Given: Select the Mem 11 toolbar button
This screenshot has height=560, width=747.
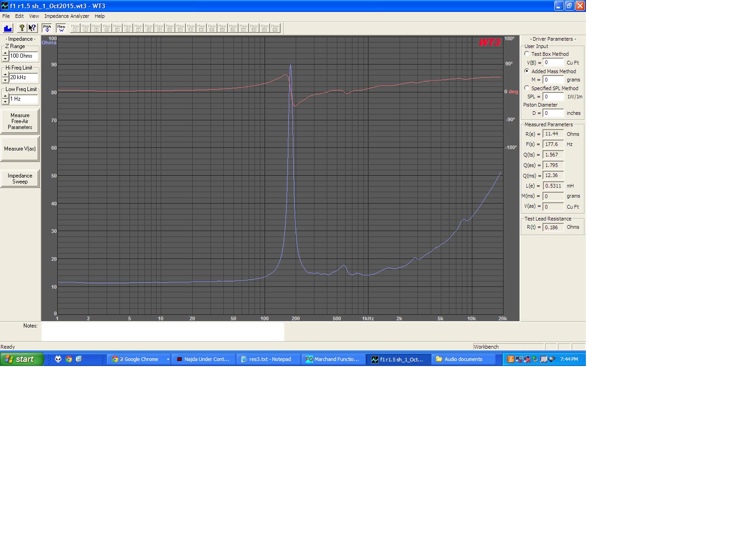Looking at the screenshot, I should (180, 28).
